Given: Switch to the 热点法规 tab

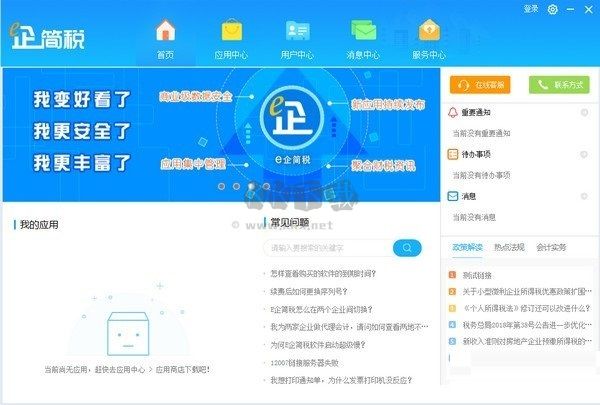Looking at the screenshot, I should (509, 247).
